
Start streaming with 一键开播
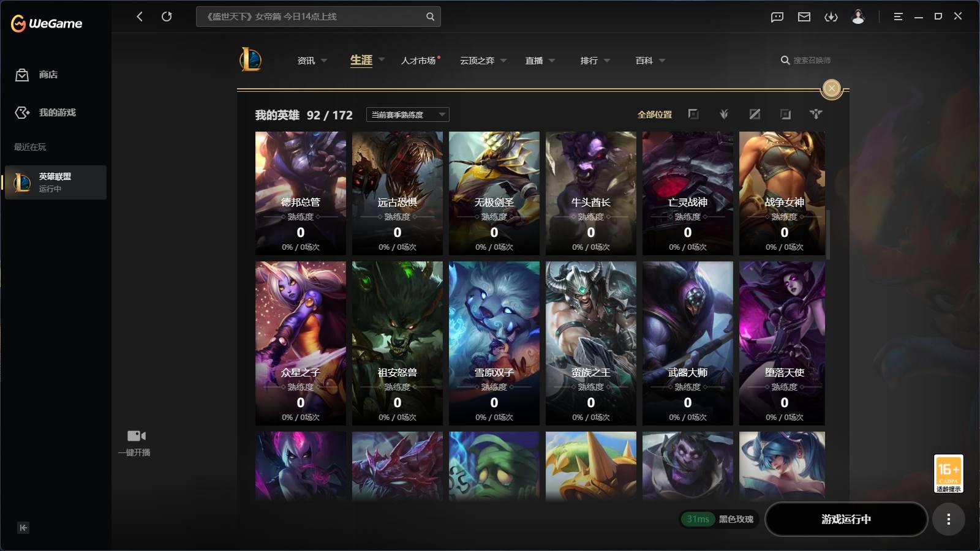point(135,443)
